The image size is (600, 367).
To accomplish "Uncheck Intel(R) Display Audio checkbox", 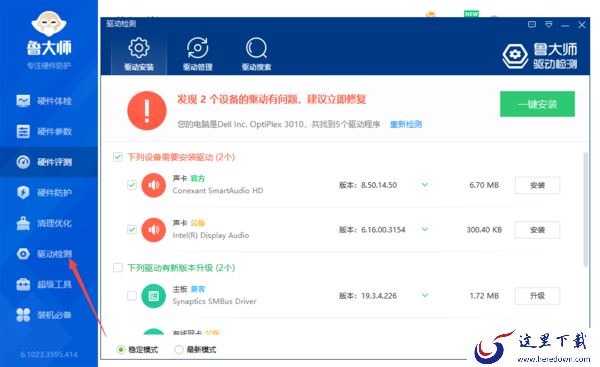I will [x=132, y=230].
